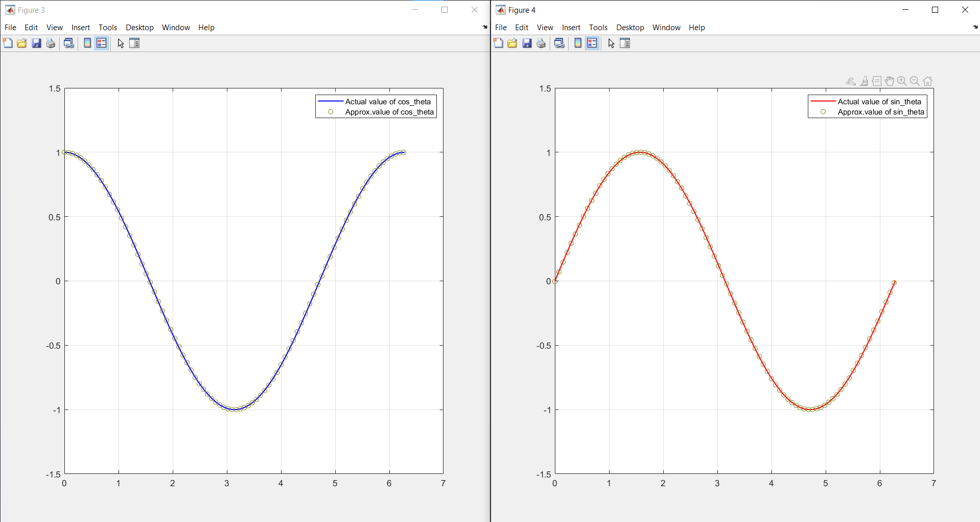
Task: Expand Figure 3 toolbar overflow chevron
Action: (x=484, y=27)
